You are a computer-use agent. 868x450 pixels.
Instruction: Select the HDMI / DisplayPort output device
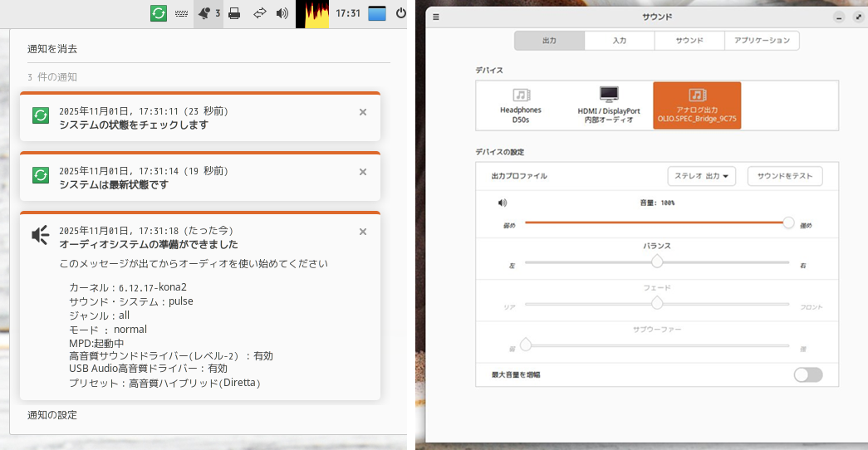[x=609, y=105]
